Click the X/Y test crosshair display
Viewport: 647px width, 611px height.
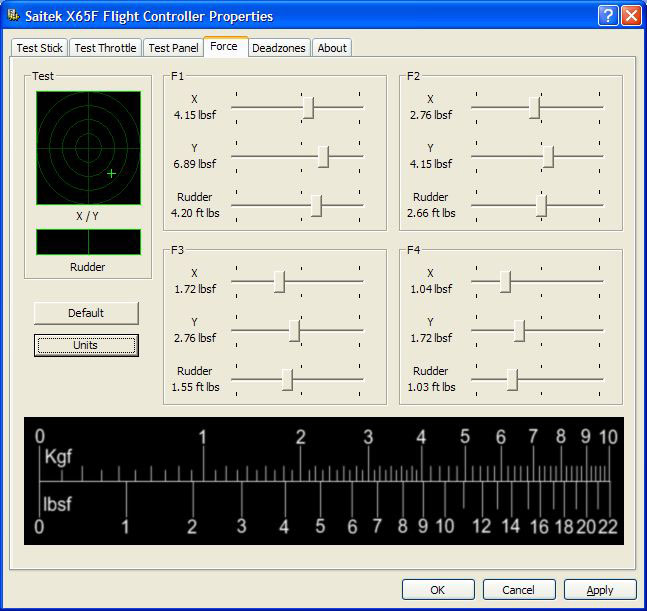(88, 148)
